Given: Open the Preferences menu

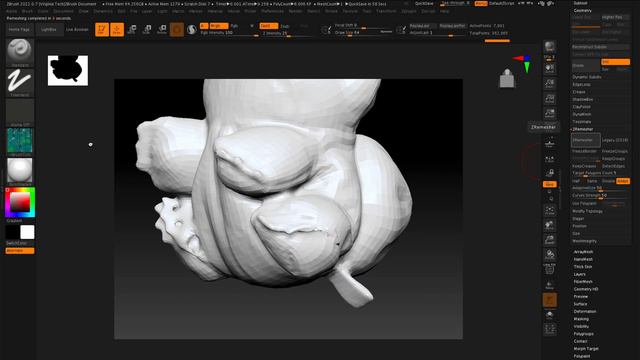Looking at the screenshot, I should click(272, 11).
